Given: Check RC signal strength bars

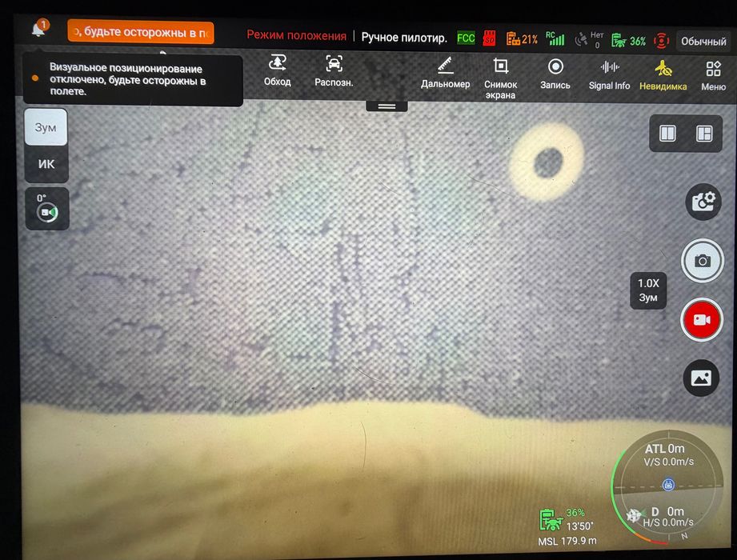Looking at the screenshot, I should point(555,39).
